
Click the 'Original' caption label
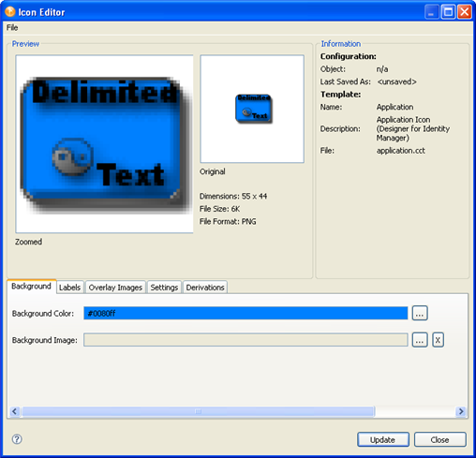tap(213, 171)
